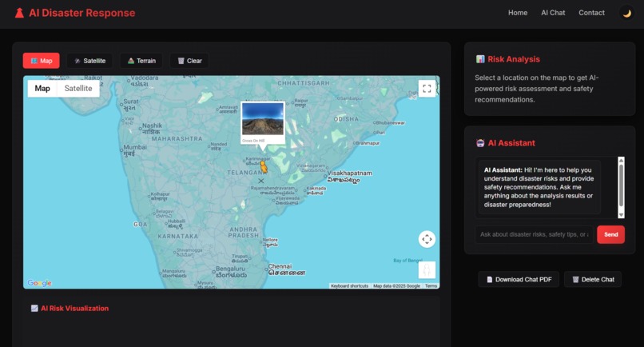Image resolution: width=644 pixels, height=347 pixels.
Task: Select Google Satellite tab inside map
Action: [x=78, y=89]
